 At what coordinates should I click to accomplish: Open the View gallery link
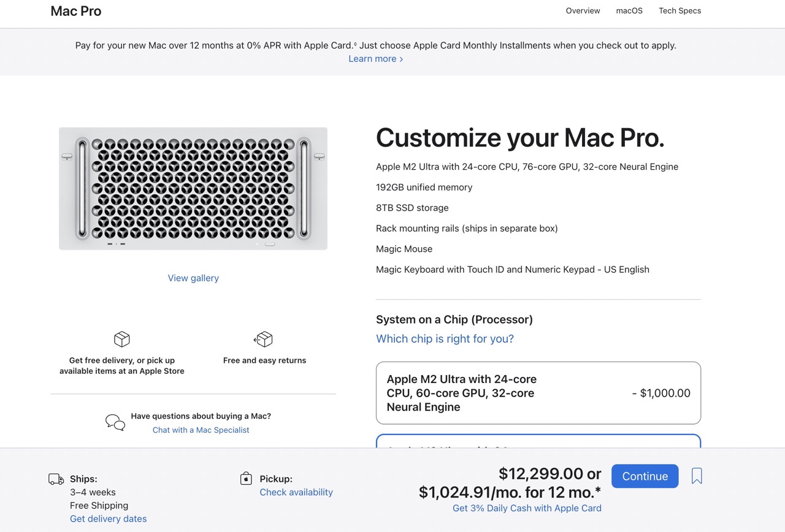pos(193,278)
